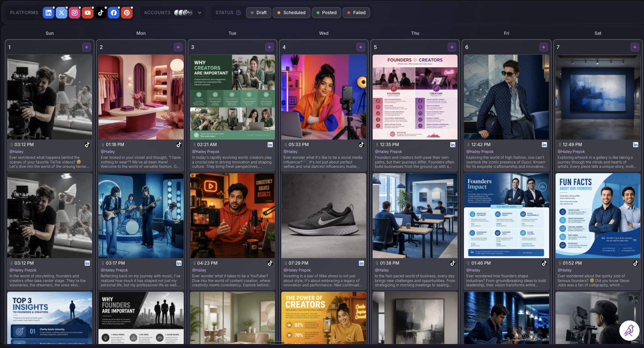This screenshot has width=644, height=348.
Task: Open the pink closet boutique post image
Action: point(141,97)
